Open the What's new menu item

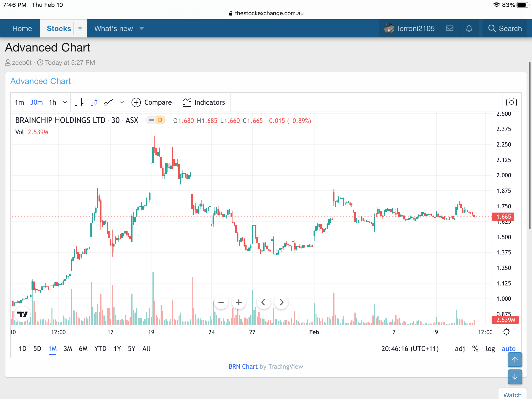click(x=114, y=29)
